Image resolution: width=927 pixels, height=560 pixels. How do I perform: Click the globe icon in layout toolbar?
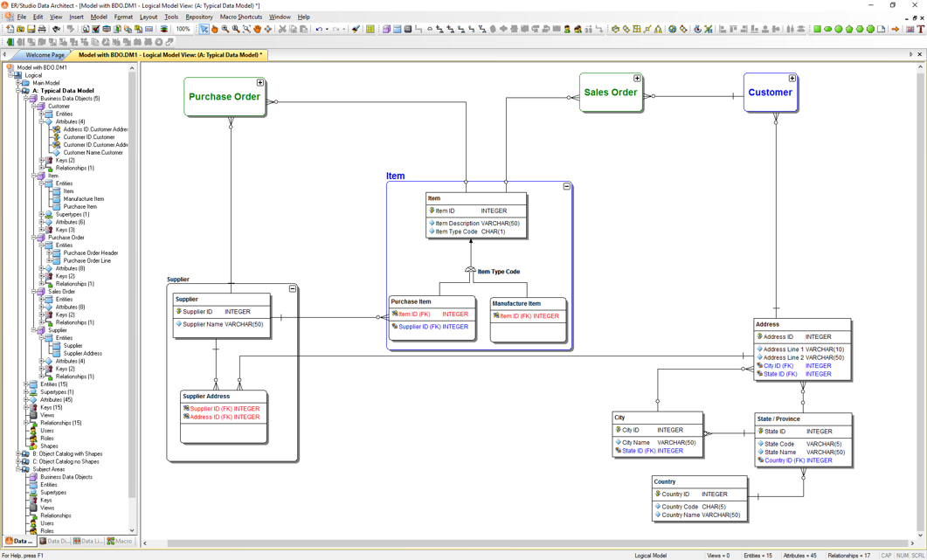tap(672, 29)
